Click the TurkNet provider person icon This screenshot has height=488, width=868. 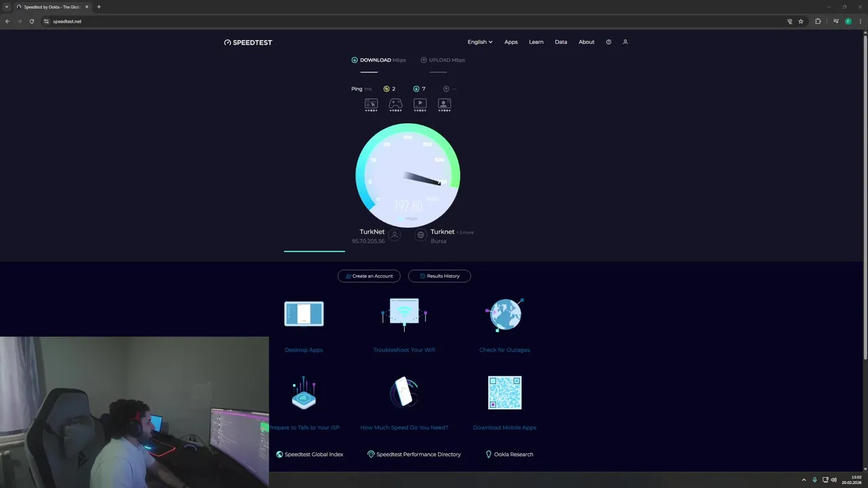click(x=395, y=235)
